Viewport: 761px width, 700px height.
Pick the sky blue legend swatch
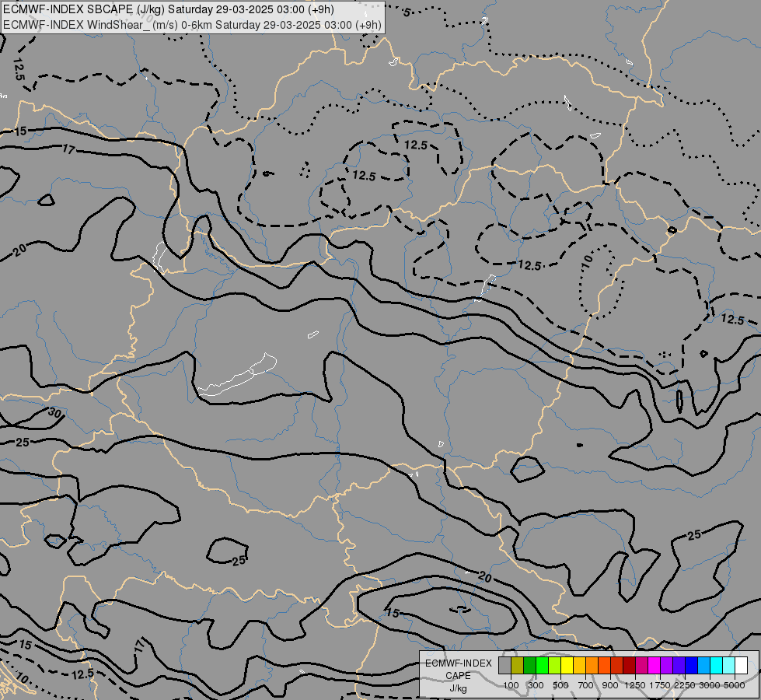(703, 665)
